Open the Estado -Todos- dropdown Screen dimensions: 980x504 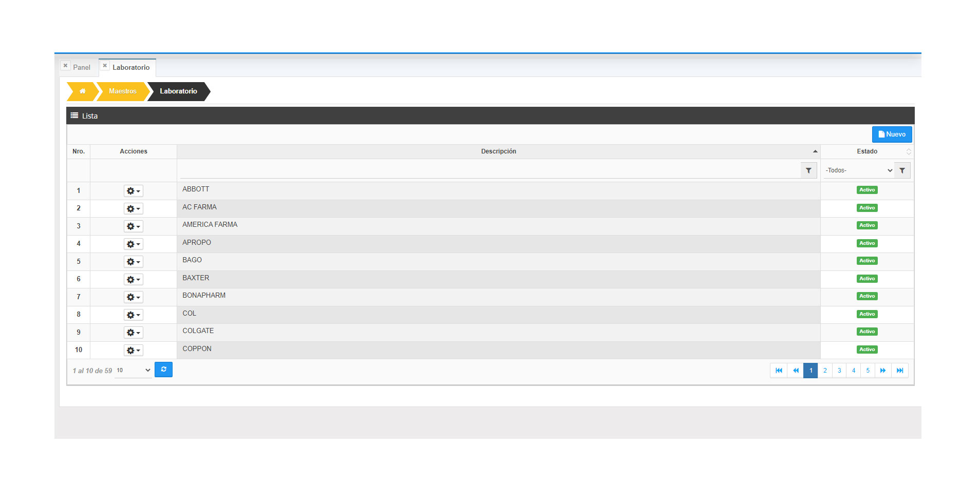[859, 170]
